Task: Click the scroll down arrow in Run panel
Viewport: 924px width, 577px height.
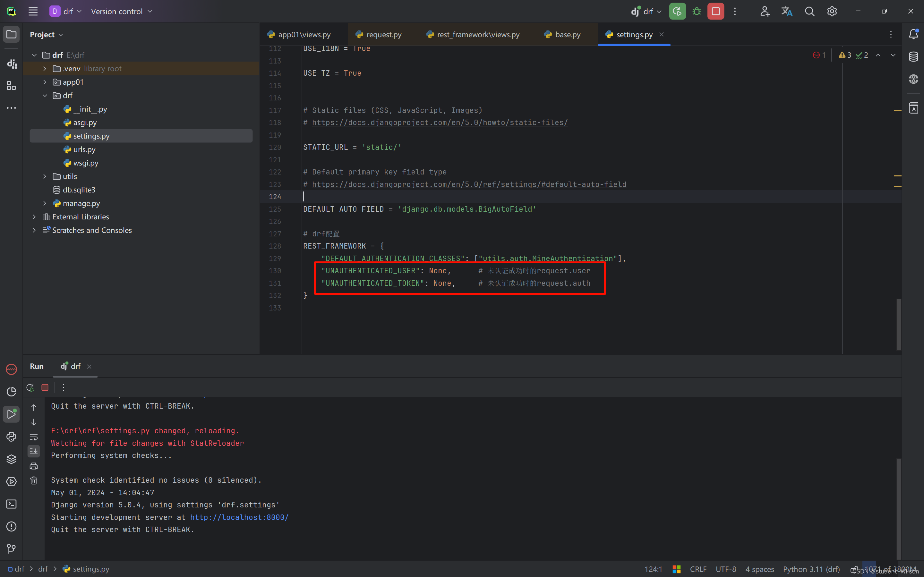Action: [33, 423]
